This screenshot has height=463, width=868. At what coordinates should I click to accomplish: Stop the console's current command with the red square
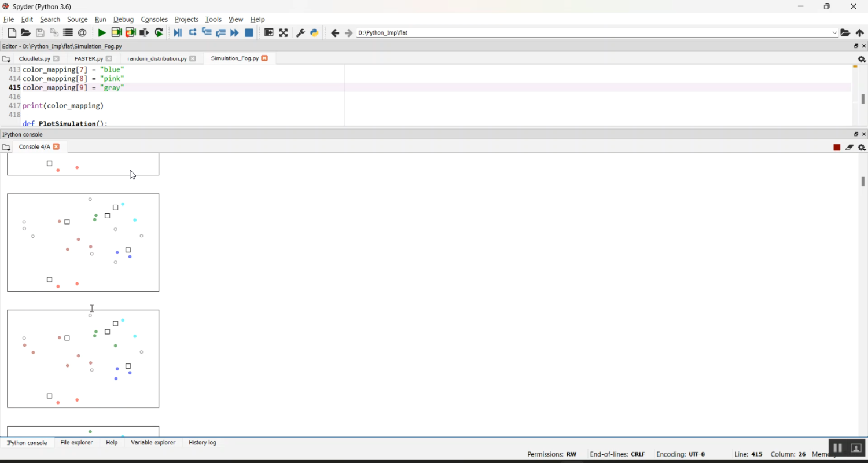pyautogui.click(x=837, y=148)
